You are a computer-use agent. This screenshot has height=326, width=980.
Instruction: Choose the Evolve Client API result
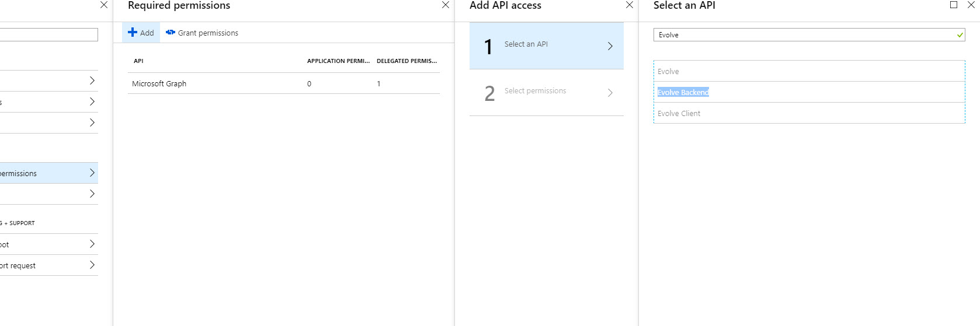pos(809,113)
